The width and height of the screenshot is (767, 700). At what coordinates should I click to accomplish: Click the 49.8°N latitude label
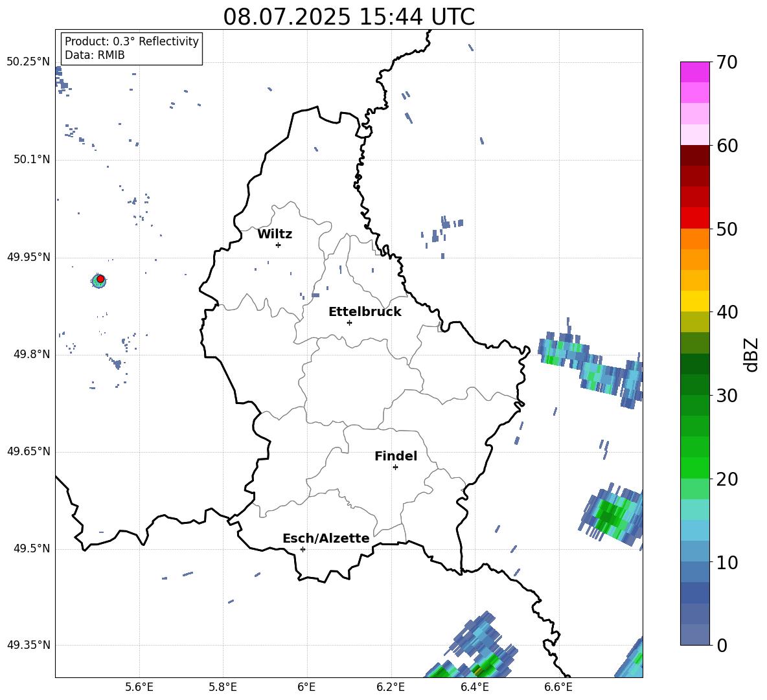pyautogui.click(x=32, y=354)
